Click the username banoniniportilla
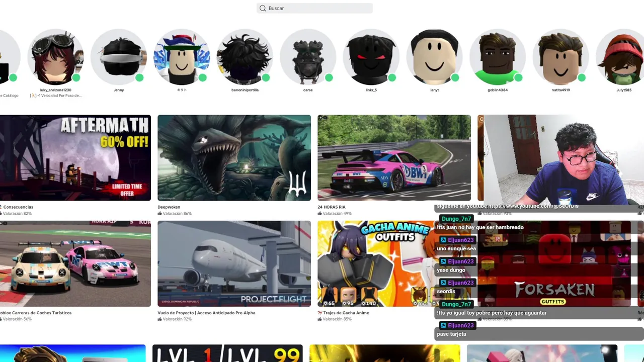 245,90
